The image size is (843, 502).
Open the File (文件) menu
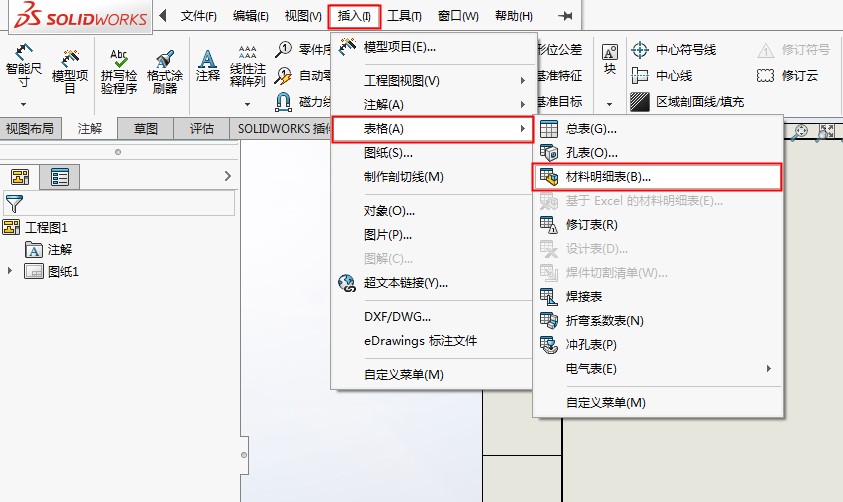coord(198,16)
